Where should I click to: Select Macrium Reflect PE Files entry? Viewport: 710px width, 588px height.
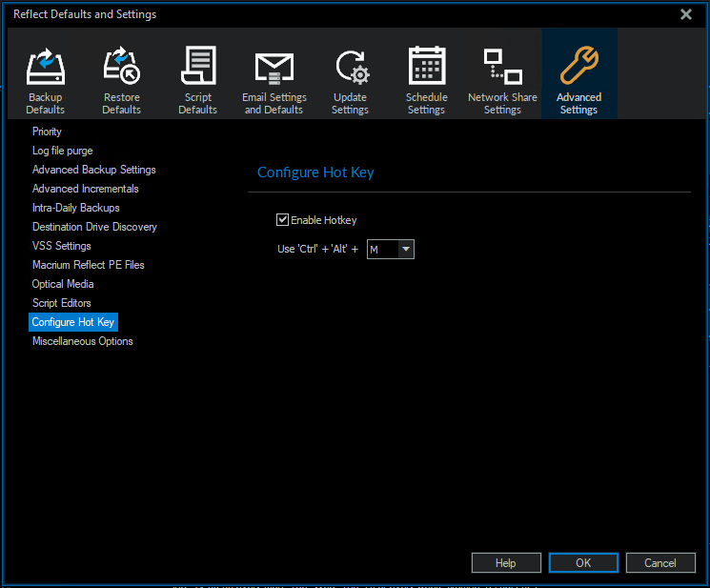(88, 265)
